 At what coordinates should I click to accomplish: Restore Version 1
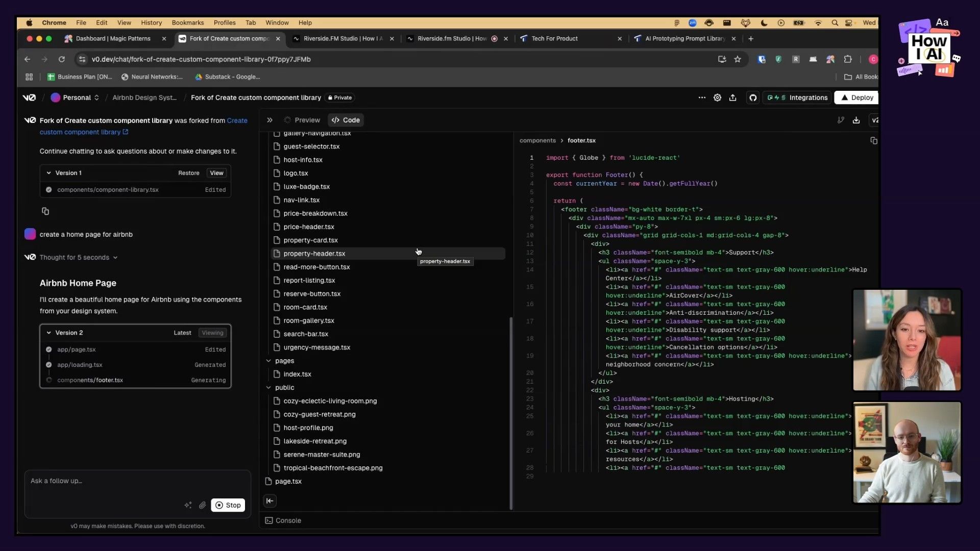(x=188, y=173)
